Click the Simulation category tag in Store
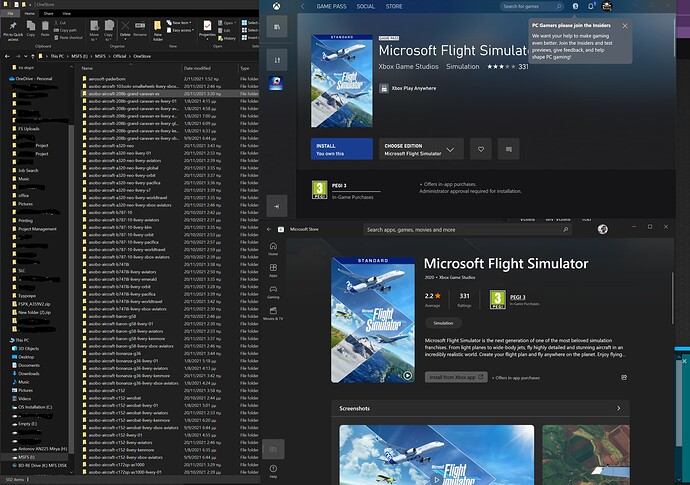 (x=443, y=323)
